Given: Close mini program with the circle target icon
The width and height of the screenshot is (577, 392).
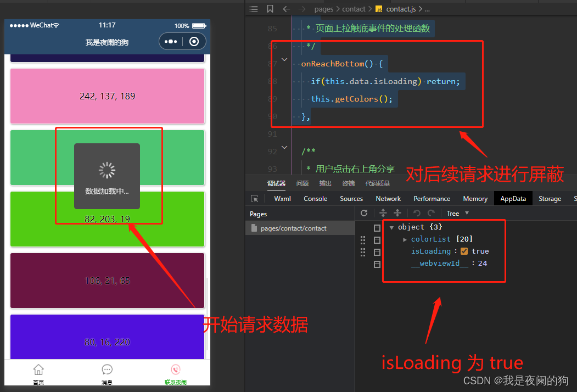Looking at the screenshot, I should [194, 42].
